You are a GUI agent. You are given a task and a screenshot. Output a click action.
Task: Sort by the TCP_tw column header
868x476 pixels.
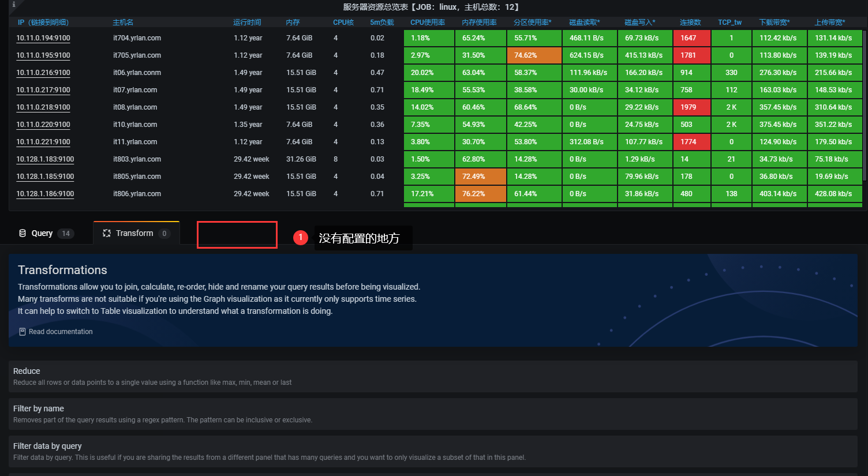730,23
